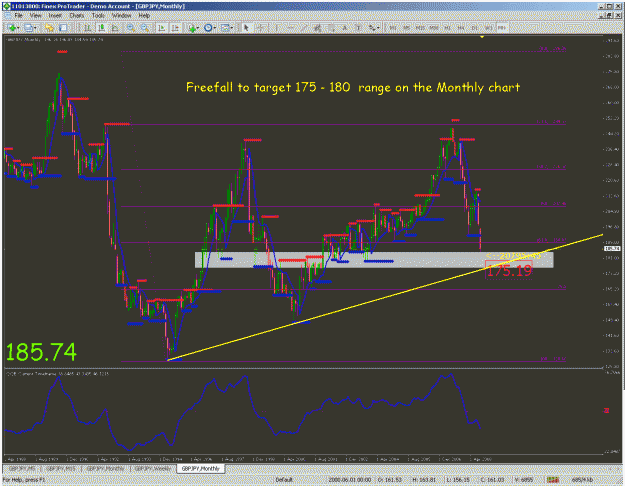The width and height of the screenshot is (625, 486).
Task: Select the Fibonacci Retracement tool
Action: click(331, 28)
